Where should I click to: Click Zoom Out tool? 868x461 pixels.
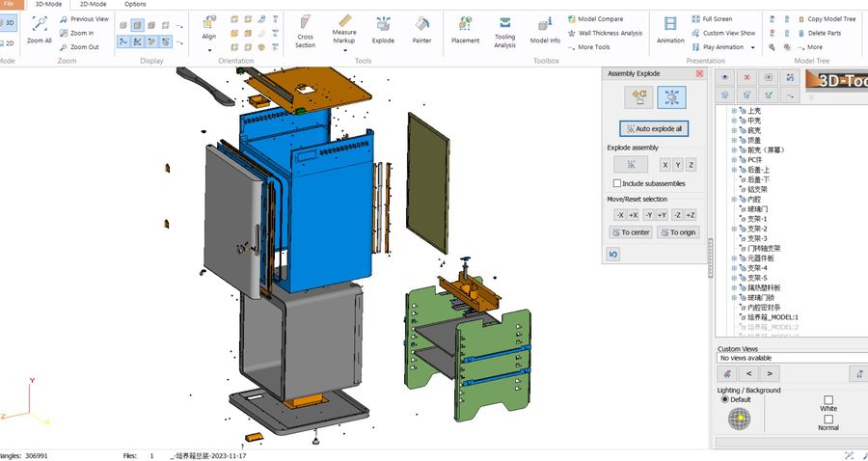click(79, 47)
